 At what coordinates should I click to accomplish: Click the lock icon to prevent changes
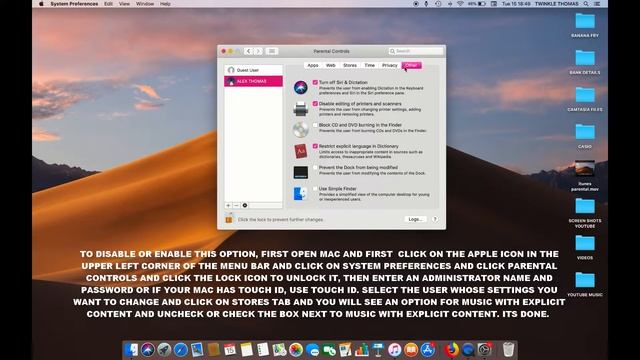[x=229, y=219]
